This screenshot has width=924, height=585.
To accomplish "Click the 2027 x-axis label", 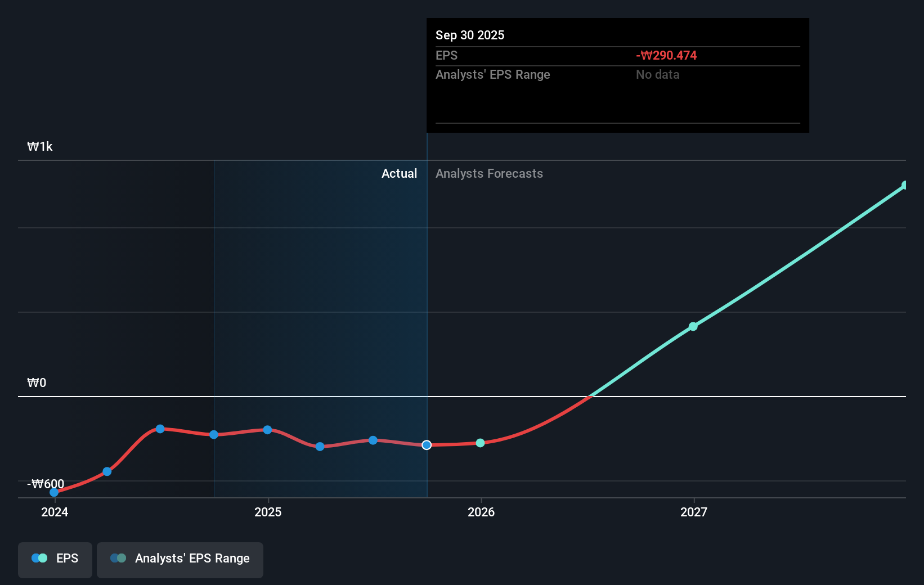I will click(x=694, y=512).
